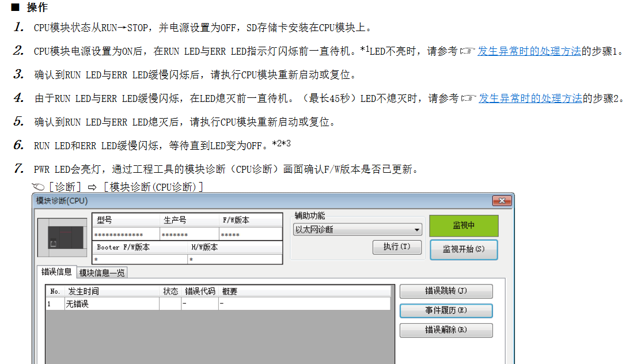Start monitoring with the 监视开始(S) button

pos(463,250)
